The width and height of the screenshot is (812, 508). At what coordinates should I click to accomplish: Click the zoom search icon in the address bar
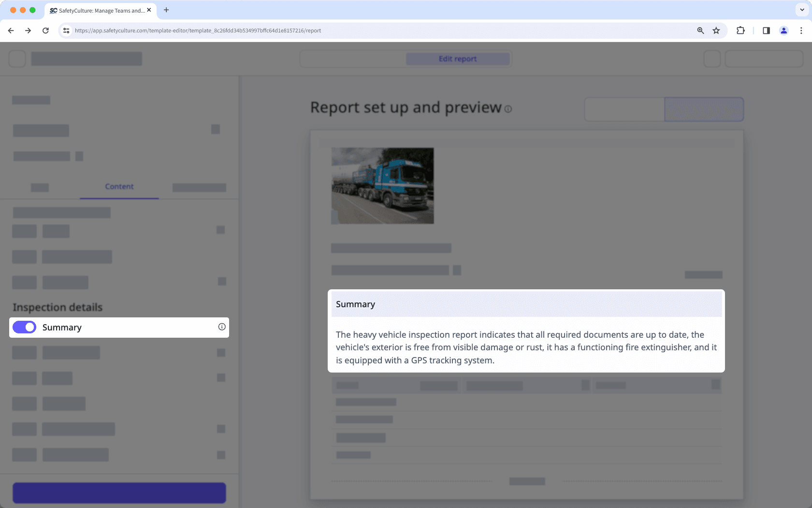(x=700, y=30)
